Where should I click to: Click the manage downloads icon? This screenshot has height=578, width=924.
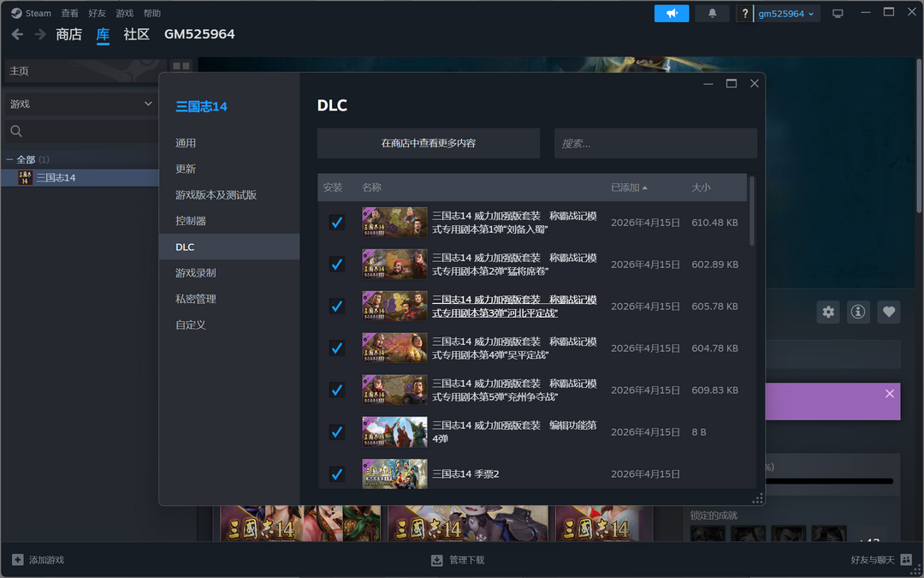437,560
